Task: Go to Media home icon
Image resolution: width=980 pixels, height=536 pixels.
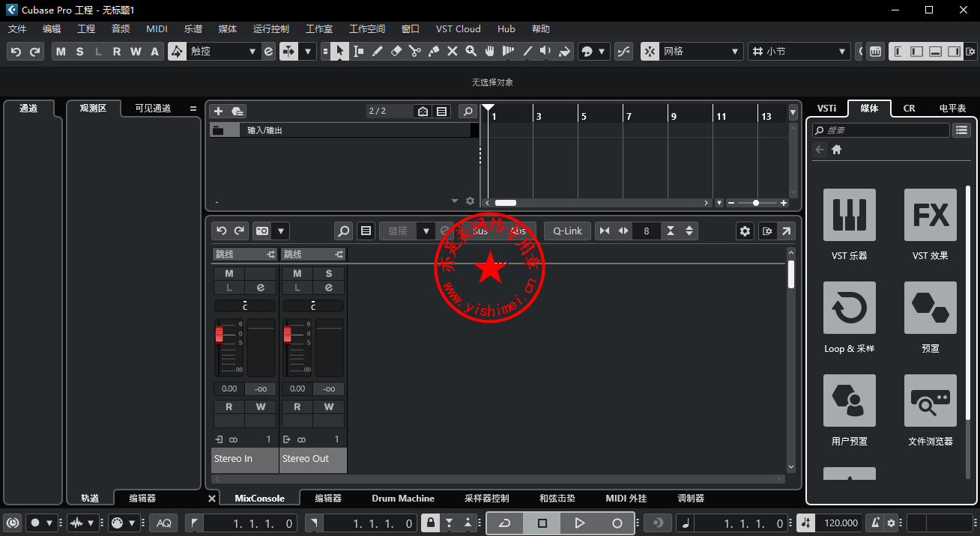Action: click(837, 150)
